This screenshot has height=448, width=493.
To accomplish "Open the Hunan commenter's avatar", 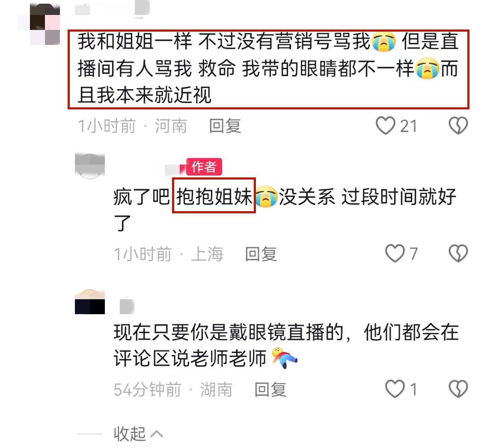I will [89, 302].
